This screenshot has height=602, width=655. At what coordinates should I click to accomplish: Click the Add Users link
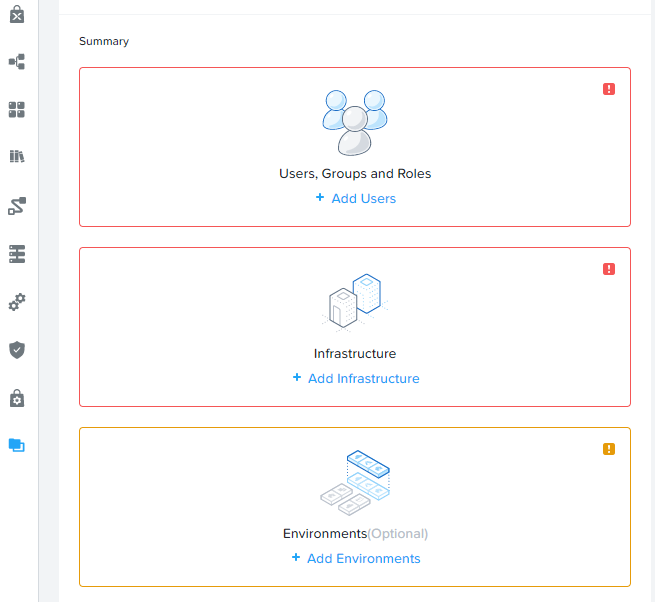click(356, 198)
